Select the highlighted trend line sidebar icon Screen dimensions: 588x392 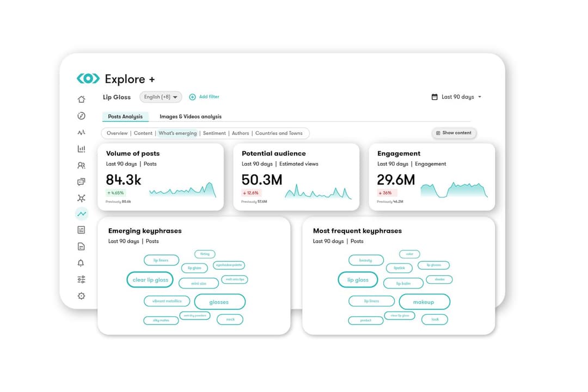click(81, 214)
